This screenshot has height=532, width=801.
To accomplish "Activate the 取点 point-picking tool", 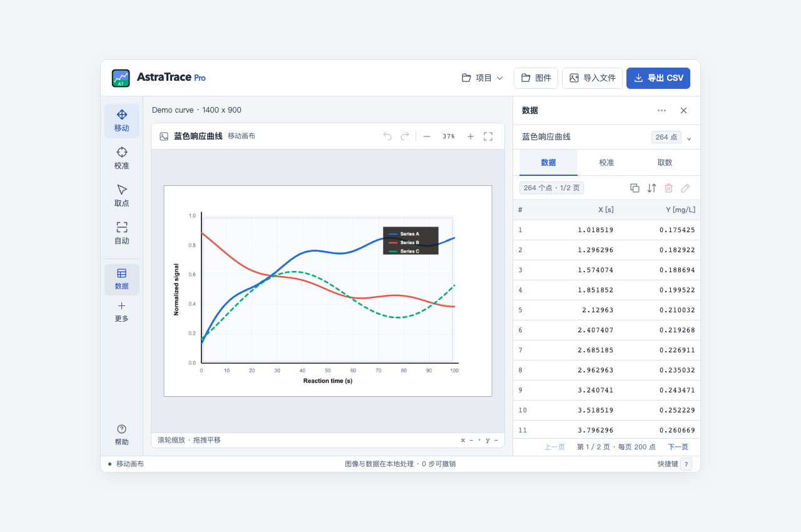I will (122, 196).
